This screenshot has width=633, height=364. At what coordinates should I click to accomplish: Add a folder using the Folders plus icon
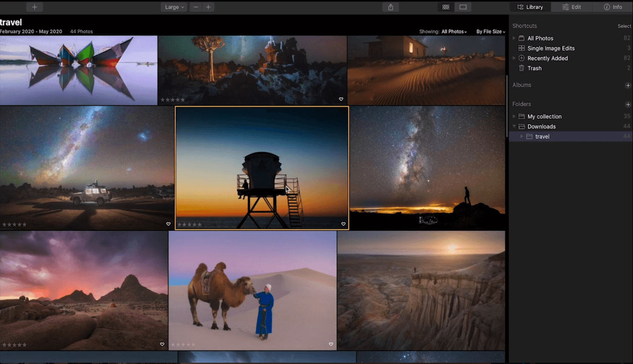pos(628,104)
